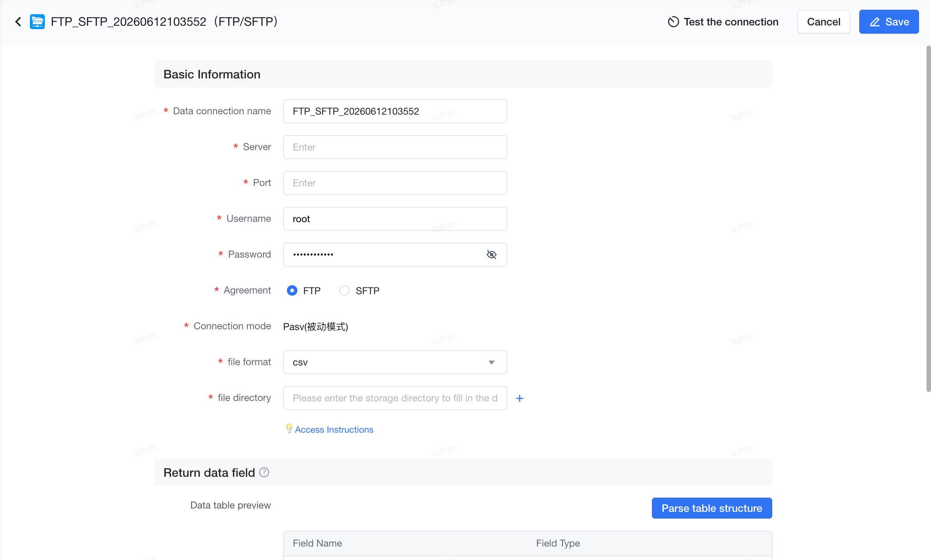Click the lightbulb icon beside Access Instructions
This screenshot has height=560, width=931.
point(289,429)
